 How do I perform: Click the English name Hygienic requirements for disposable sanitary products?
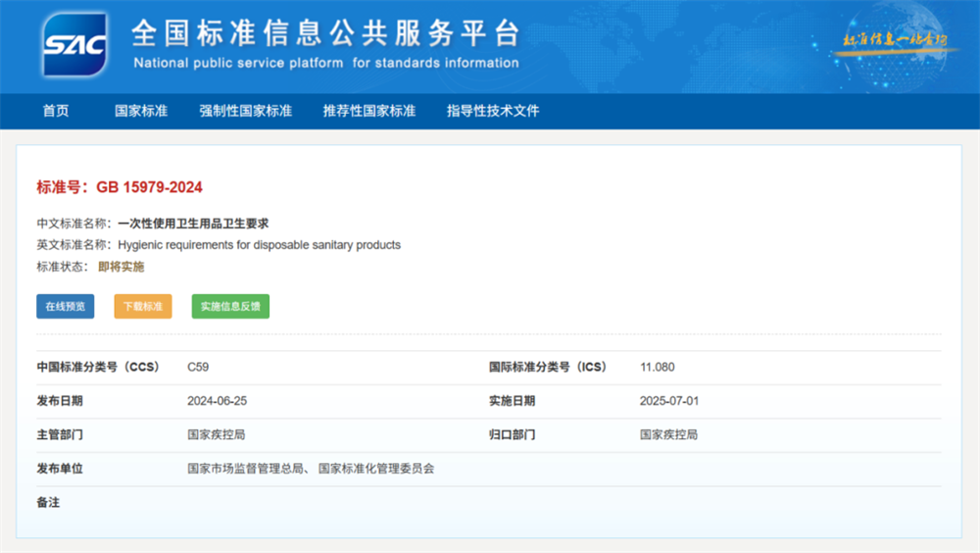pos(259,244)
